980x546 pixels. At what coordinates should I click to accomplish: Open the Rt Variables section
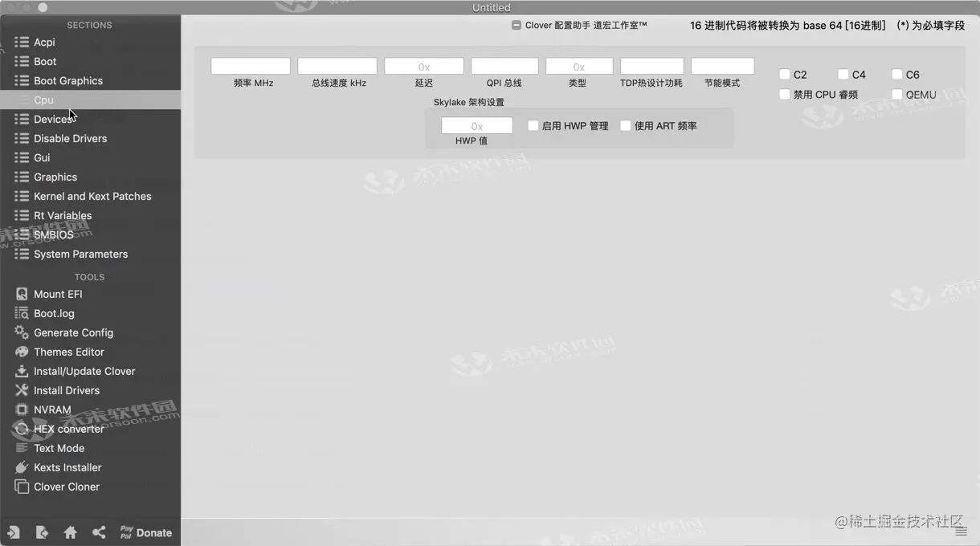point(90,215)
